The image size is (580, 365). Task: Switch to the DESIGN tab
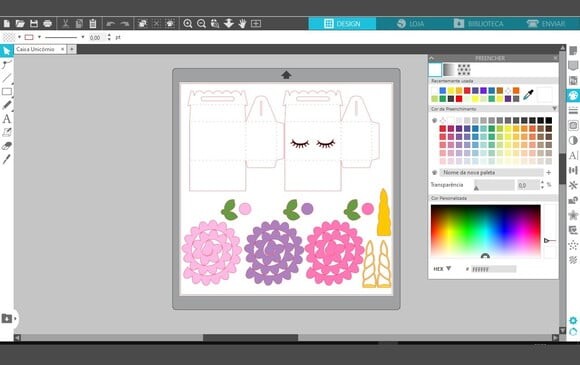pos(342,24)
